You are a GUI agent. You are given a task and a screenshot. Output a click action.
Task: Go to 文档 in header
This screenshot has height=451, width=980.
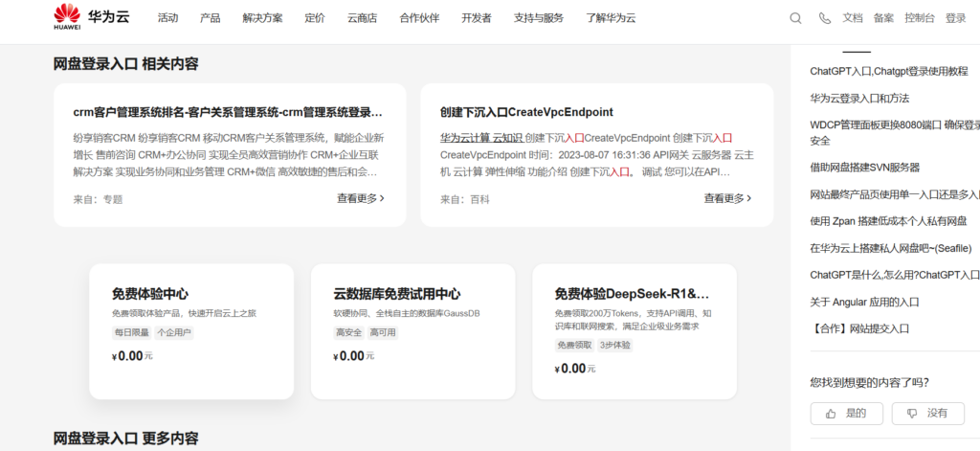[x=853, y=18]
